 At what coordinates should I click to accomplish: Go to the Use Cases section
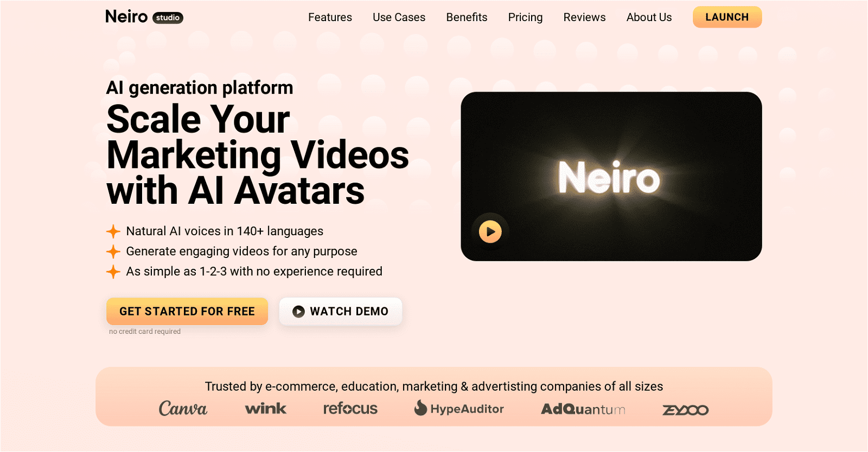[x=399, y=17]
